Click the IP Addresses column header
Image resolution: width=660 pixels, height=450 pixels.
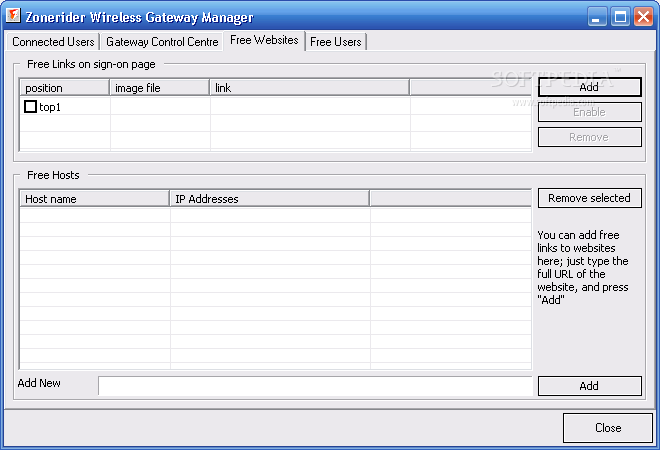[269, 199]
